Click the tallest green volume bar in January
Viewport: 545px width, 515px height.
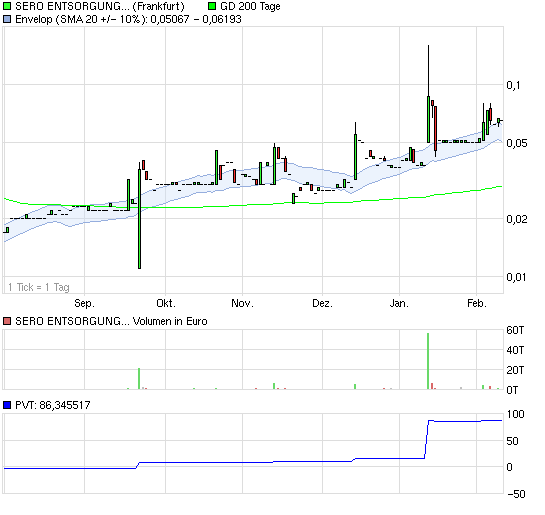pos(428,361)
